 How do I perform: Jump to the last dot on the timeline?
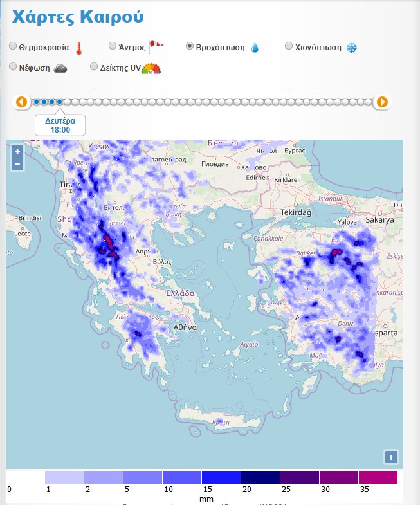pos(368,102)
